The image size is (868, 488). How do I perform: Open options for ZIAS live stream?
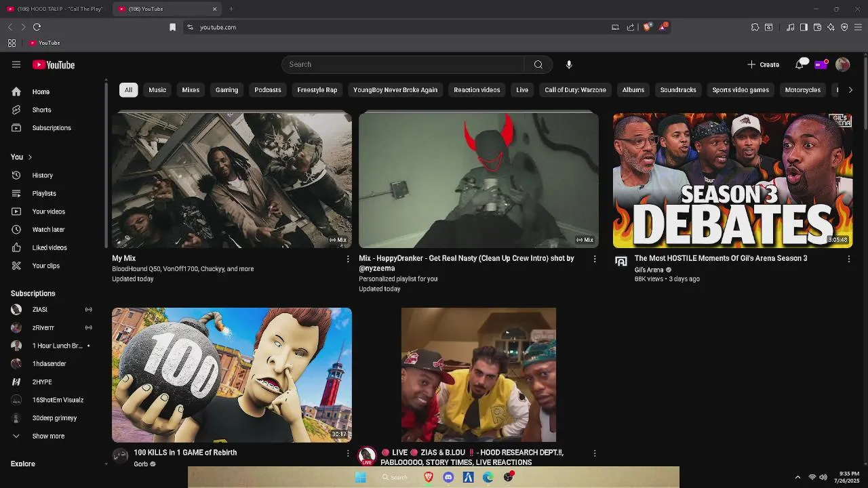(595, 453)
